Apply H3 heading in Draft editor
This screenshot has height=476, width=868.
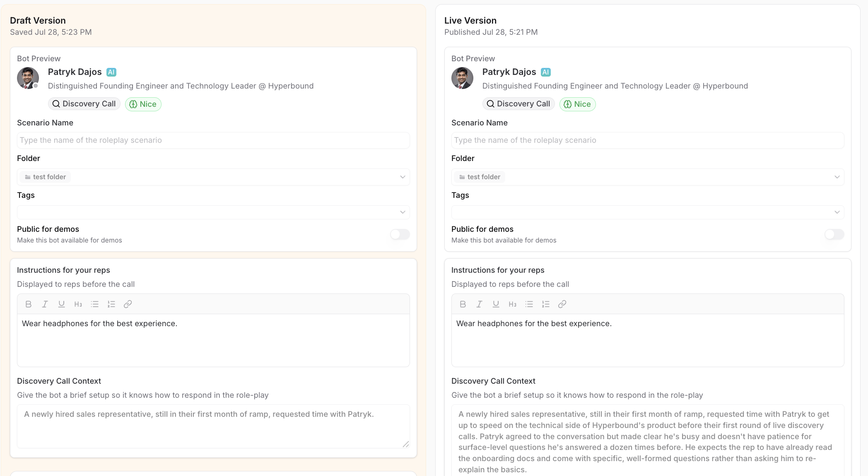(x=78, y=304)
